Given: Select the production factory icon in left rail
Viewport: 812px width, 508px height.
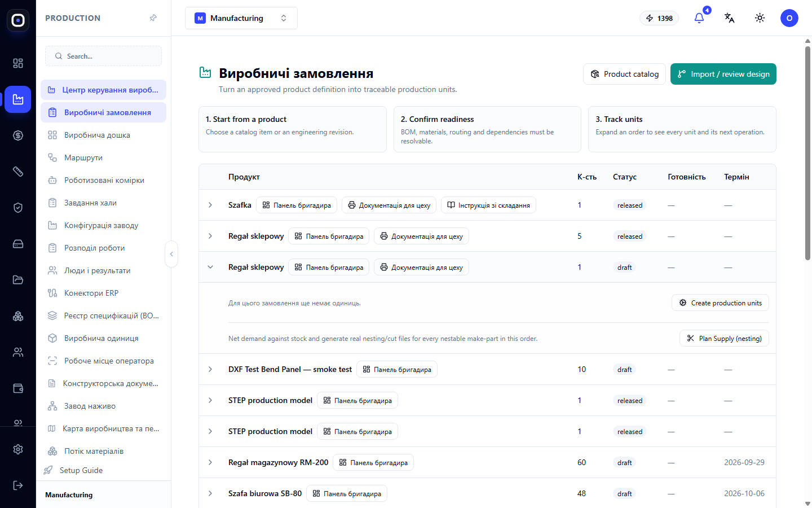Looking at the screenshot, I should click(x=18, y=99).
